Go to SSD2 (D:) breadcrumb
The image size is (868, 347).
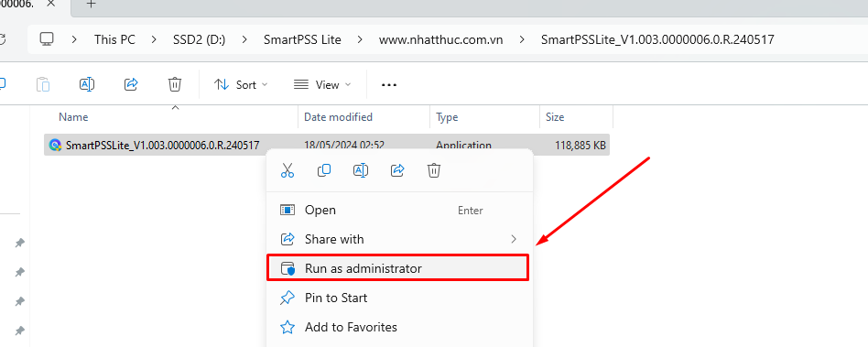(199, 40)
